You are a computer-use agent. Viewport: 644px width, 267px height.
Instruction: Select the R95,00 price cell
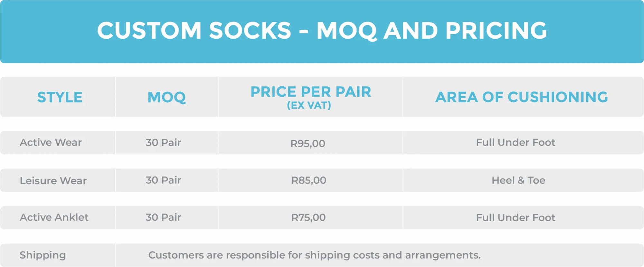308,143
